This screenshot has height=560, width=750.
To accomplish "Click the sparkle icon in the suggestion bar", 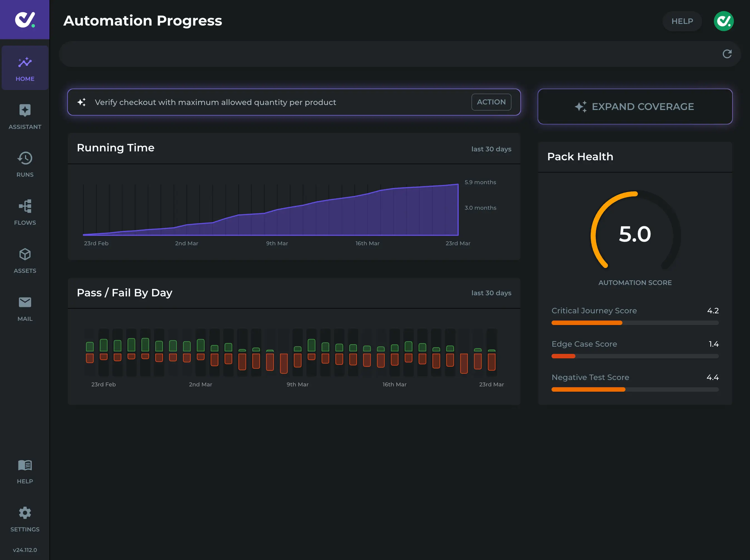I will coord(81,102).
